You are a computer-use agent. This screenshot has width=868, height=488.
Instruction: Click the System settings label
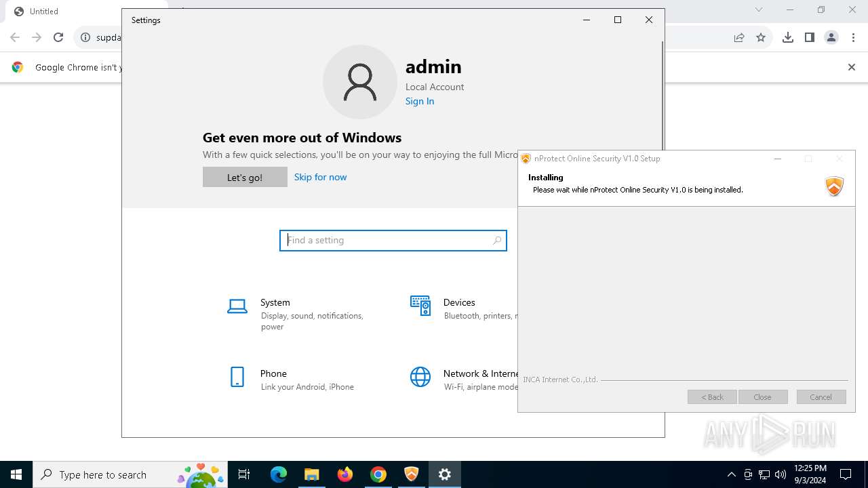click(275, 302)
